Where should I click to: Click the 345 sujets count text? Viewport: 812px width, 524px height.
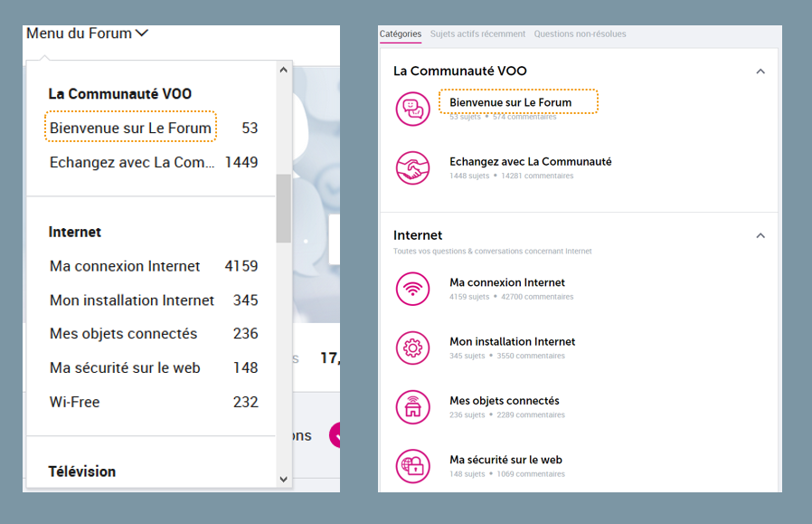(467, 356)
